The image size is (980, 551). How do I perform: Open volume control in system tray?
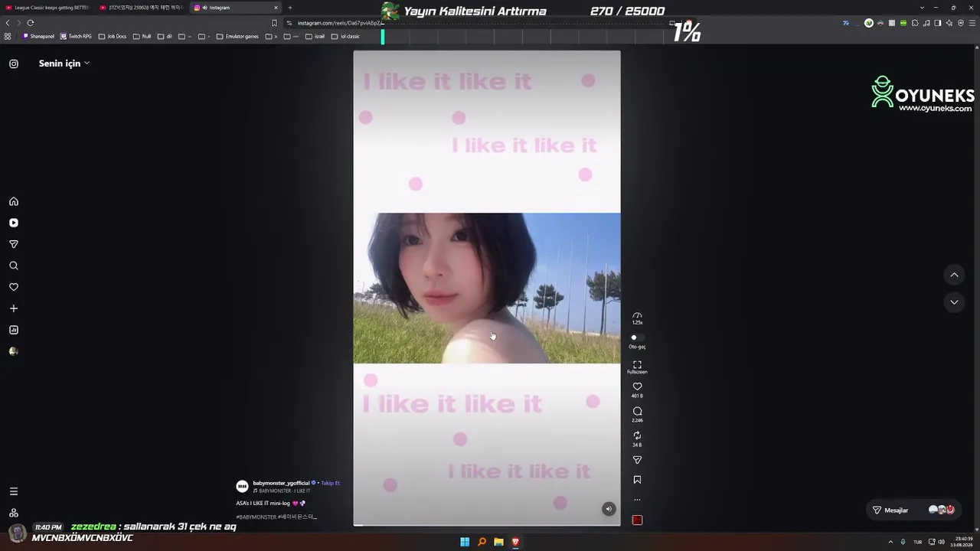(x=941, y=542)
